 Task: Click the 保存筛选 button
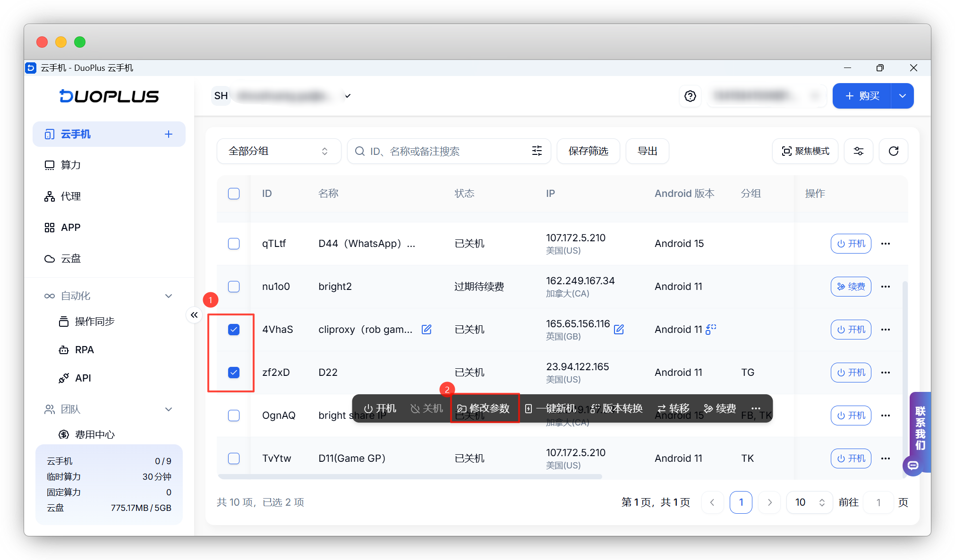click(588, 151)
